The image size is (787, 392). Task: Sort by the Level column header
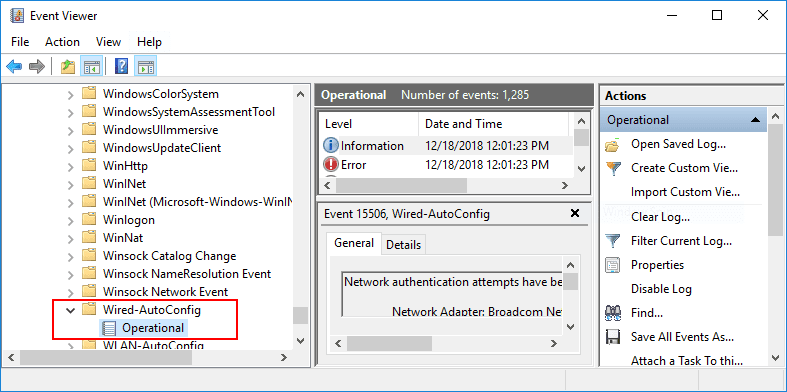point(369,124)
